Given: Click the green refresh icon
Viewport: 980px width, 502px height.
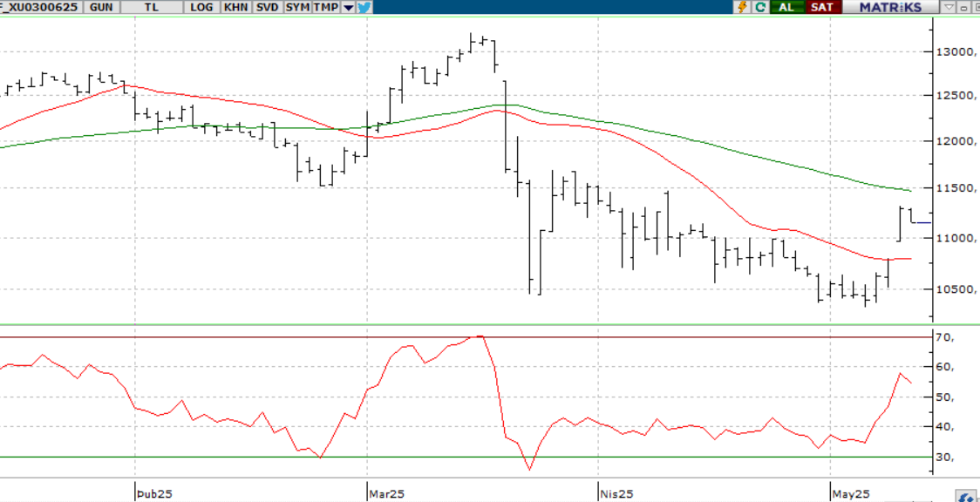Looking at the screenshot, I should 760,8.
